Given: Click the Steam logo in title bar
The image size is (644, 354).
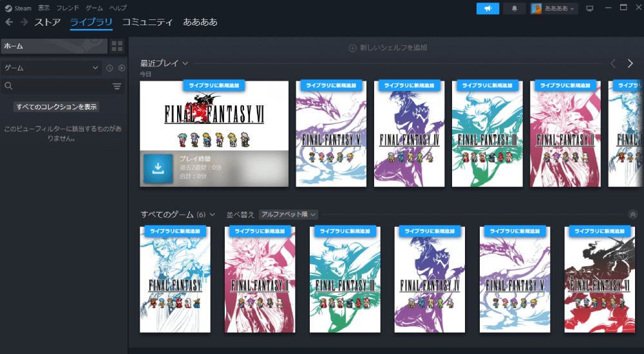Looking at the screenshot, I should (8, 8).
